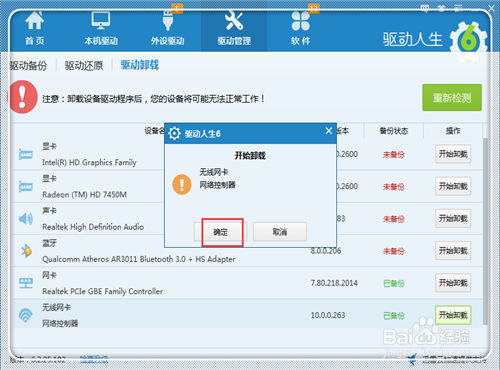500x370 pixels.
Task: Click the orange exclamation icon in dialog
Action: pos(182,184)
